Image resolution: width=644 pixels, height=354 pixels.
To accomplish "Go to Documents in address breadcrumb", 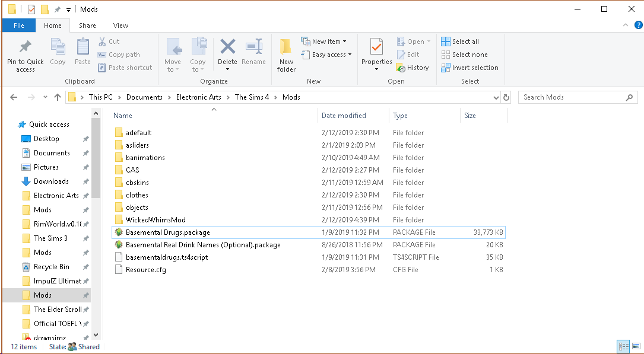I will pos(145,97).
